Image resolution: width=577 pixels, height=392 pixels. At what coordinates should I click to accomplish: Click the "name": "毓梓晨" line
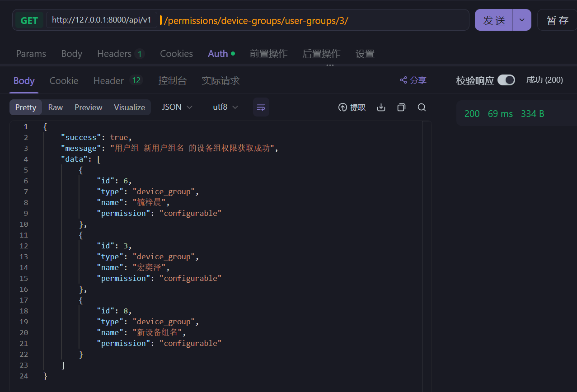pos(133,202)
